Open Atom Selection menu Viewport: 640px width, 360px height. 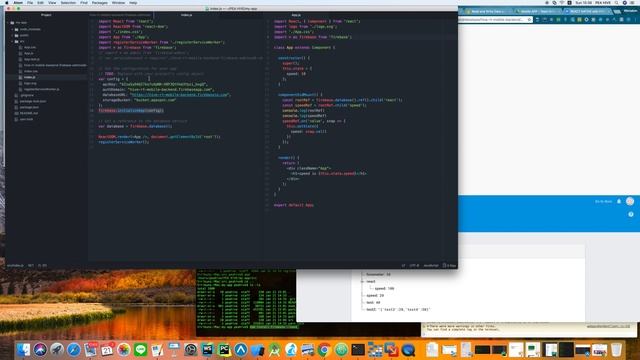click(x=68, y=3)
